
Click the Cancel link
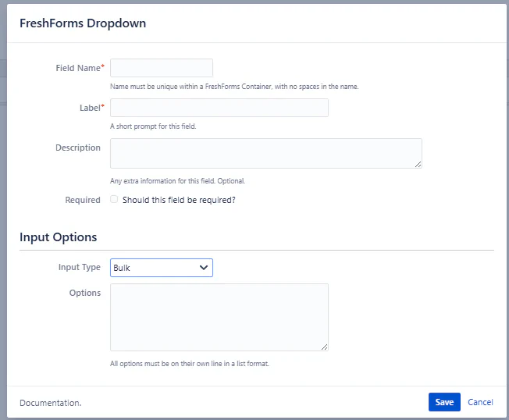(480, 402)
